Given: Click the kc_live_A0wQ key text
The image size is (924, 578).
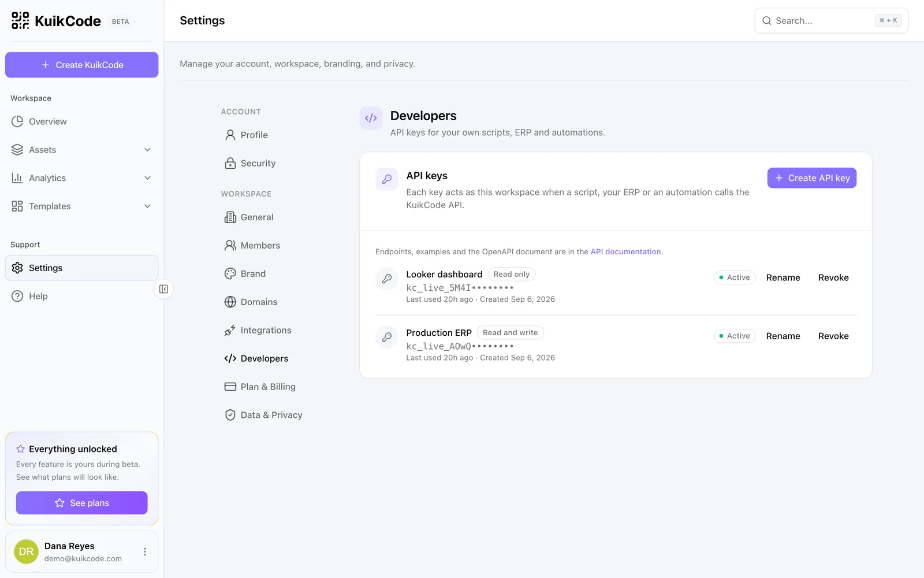Looking at the screenshot, I should [x=460, y=346].
